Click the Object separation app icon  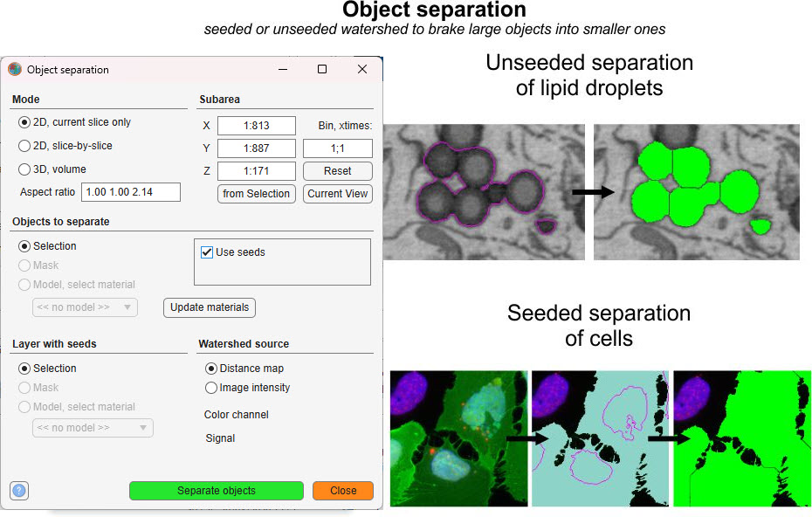pyautogui.click(x=15, y=69)
